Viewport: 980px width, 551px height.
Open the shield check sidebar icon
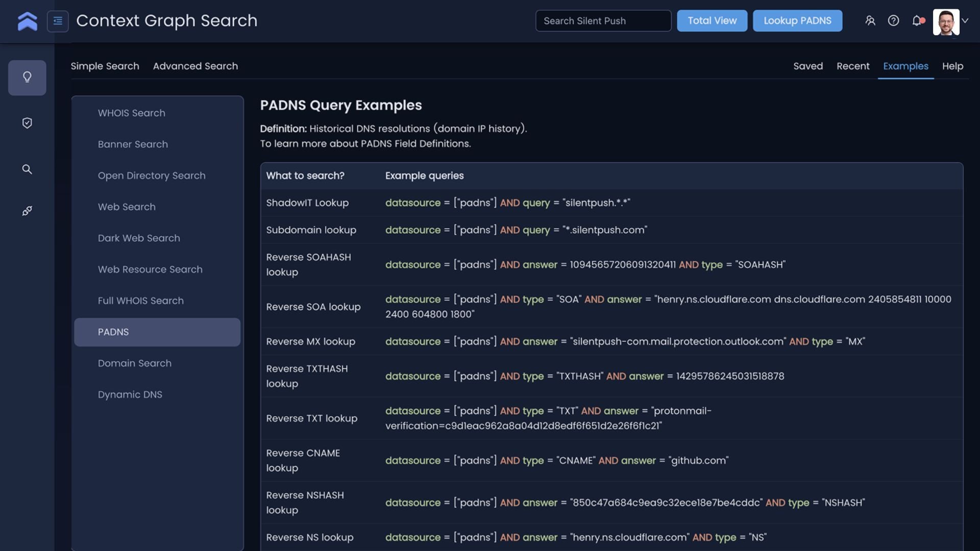coord(27,123)
